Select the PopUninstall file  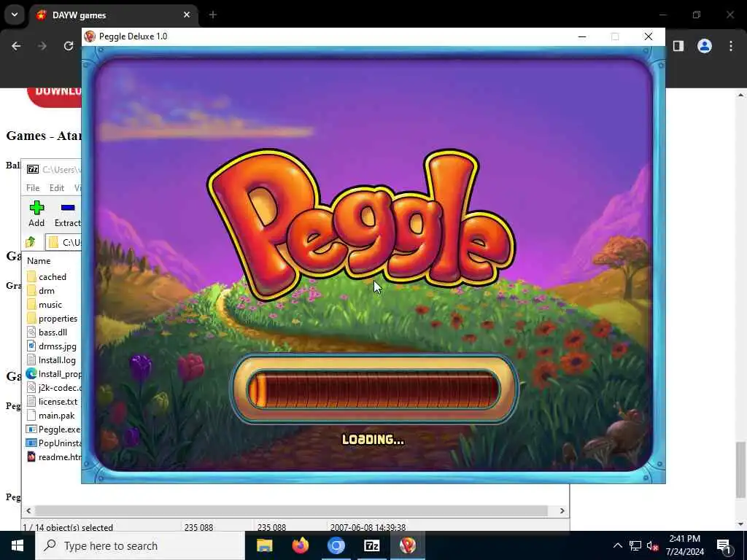pos(54,443)
